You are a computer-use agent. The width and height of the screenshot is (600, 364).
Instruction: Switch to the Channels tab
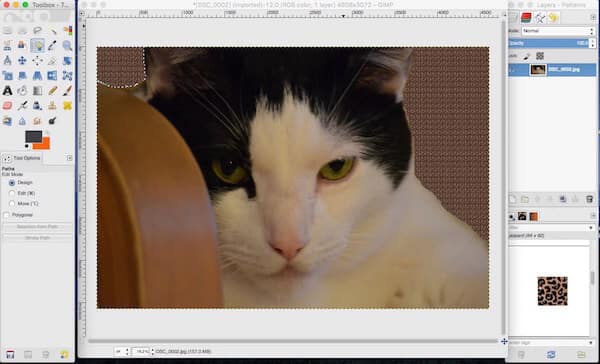click(x=526, y=17)
